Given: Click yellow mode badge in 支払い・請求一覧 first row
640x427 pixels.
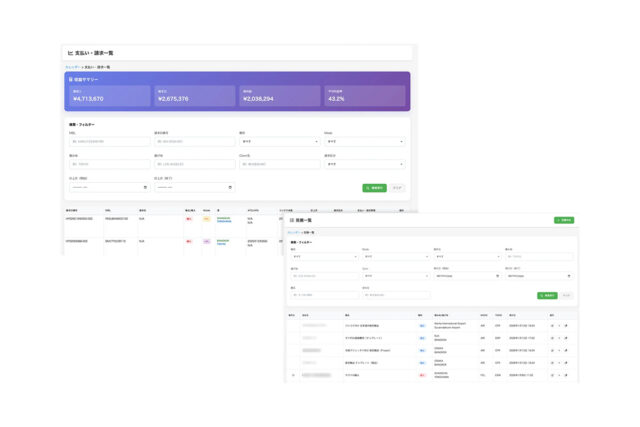Looking at the screenshot, I should (x=207, y=219).
